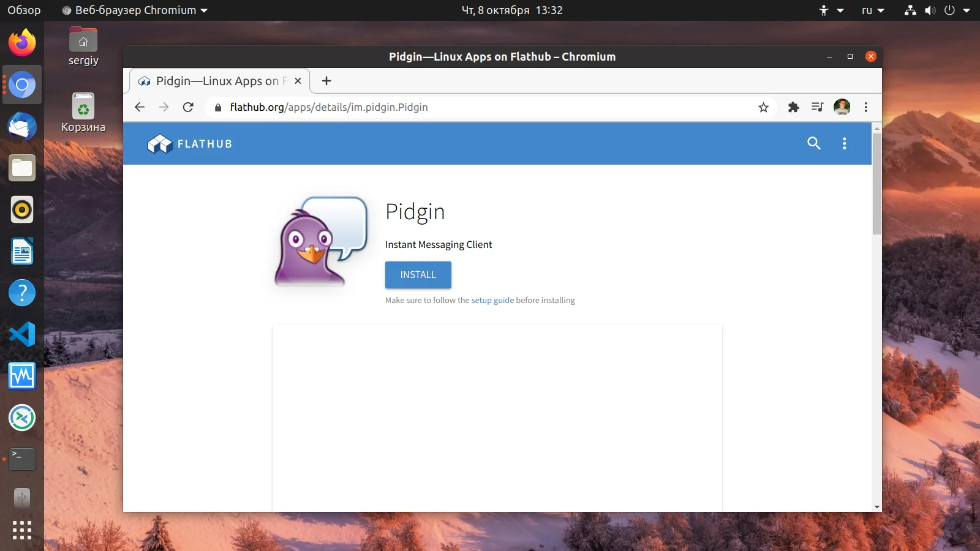Launch Rhythmbox music player from dock
This screenshot has height=551, width=980.
[x=22, y=209]
